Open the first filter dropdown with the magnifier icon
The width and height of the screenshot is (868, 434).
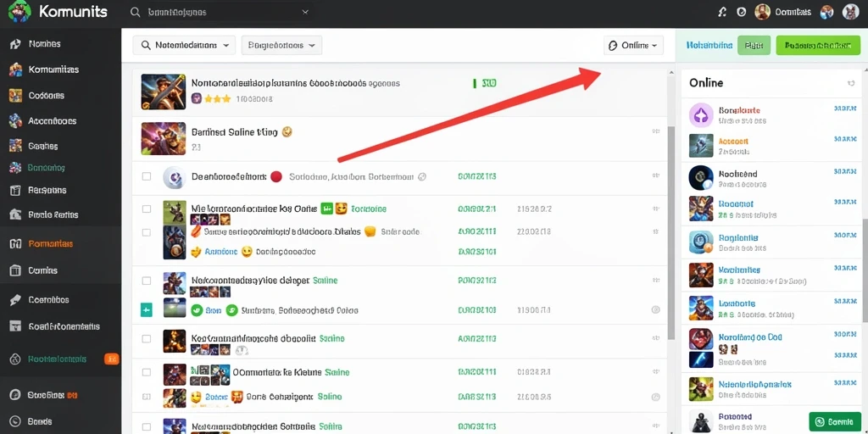tap(184, 46)
